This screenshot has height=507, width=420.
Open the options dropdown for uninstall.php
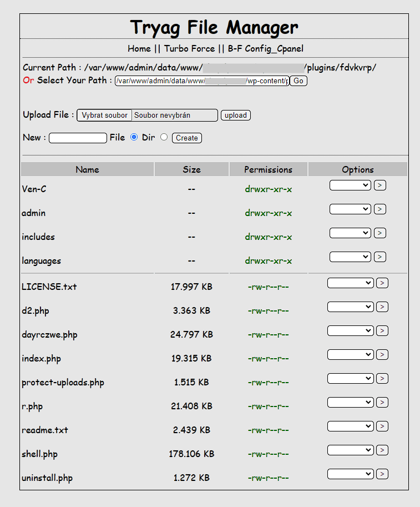coord(351,474)
